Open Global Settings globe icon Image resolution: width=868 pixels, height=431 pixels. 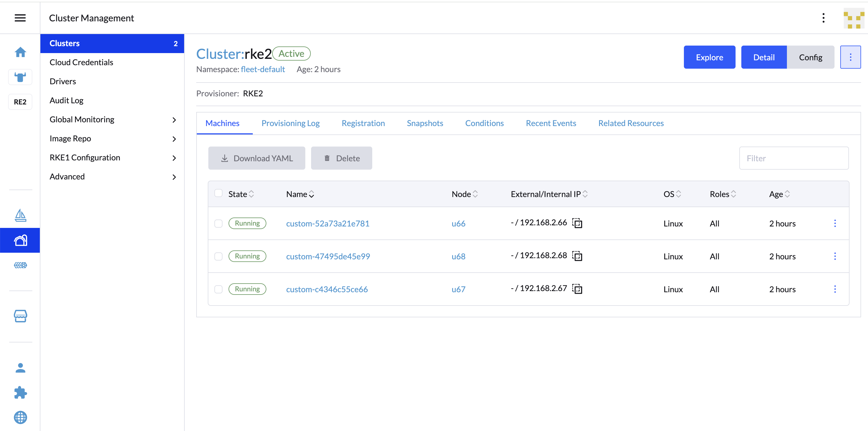[x=20, y=417]
